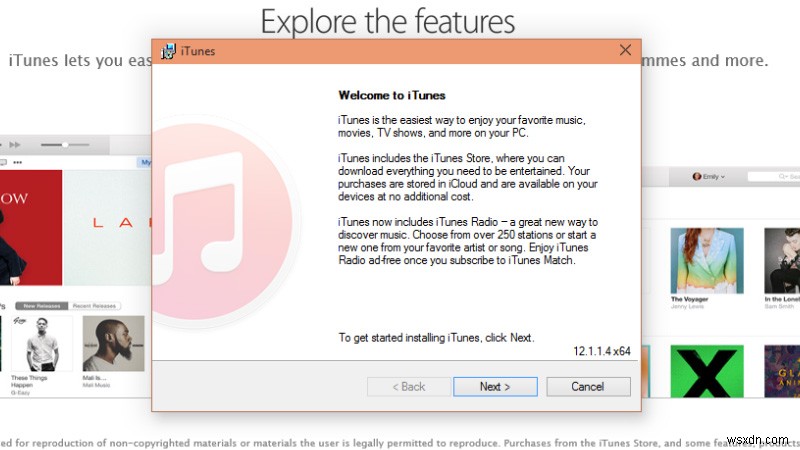
Task: Open the Emily account dropdown
Action: tap(709, 177)
